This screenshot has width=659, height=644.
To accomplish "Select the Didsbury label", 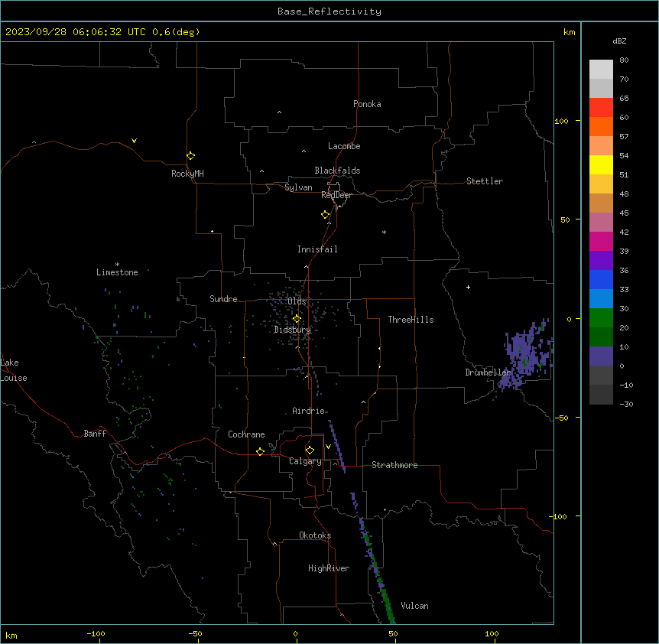I will (x=292, y=330).
